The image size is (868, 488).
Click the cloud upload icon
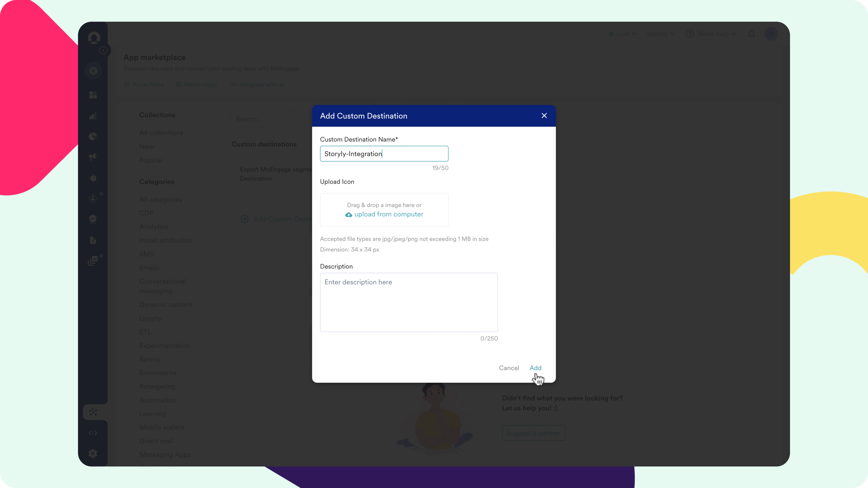348,215
